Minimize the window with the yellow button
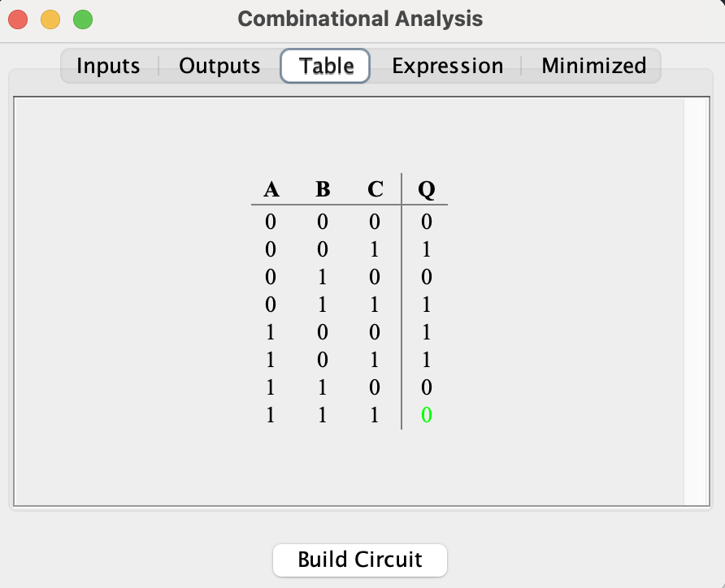 click(50, 19)
